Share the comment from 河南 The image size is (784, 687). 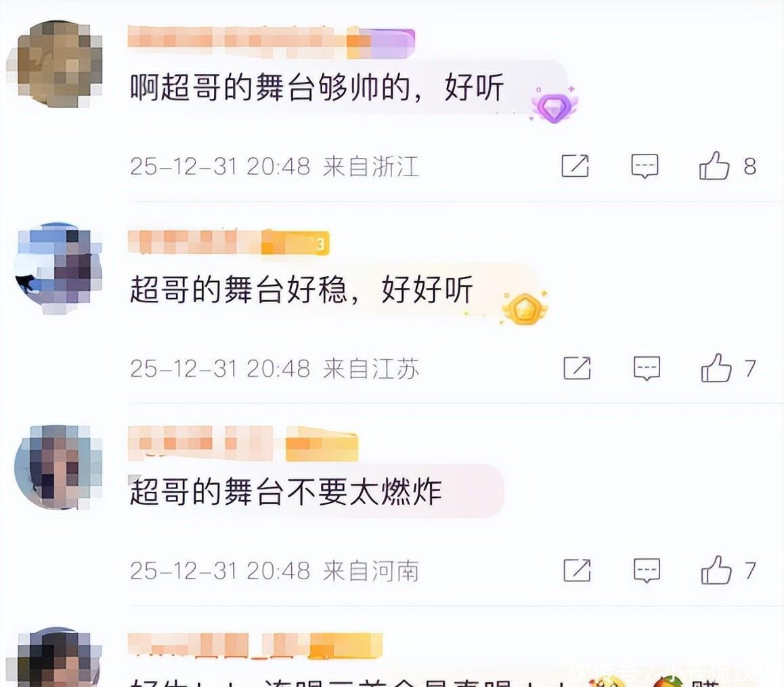pyautogui.click(x=577, y=570)
